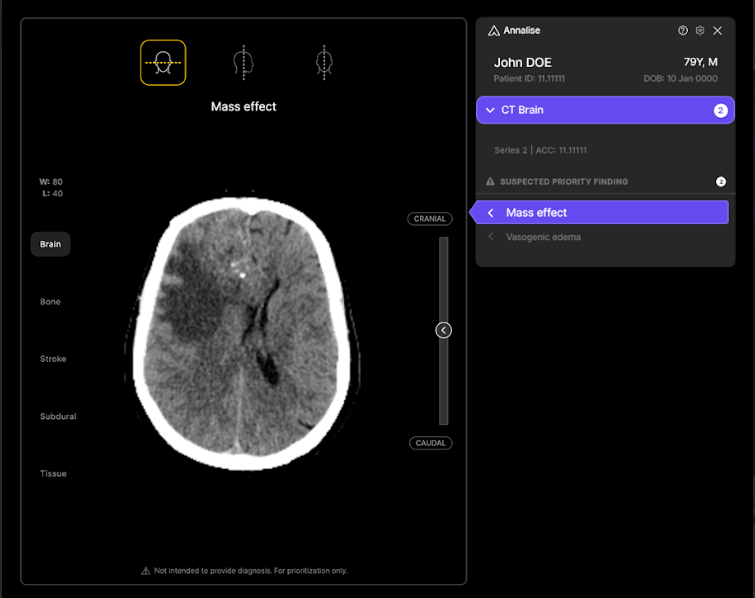Viewport: 755px width, 598px height.
Task: Select the Vasogenic edema finding
Action: tap(543, 237)
